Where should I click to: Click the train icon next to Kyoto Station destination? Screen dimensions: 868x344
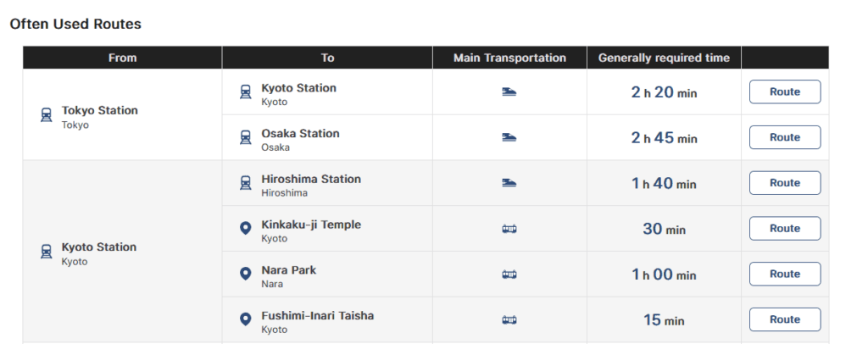pyautogui.click(x=246, y=93)
